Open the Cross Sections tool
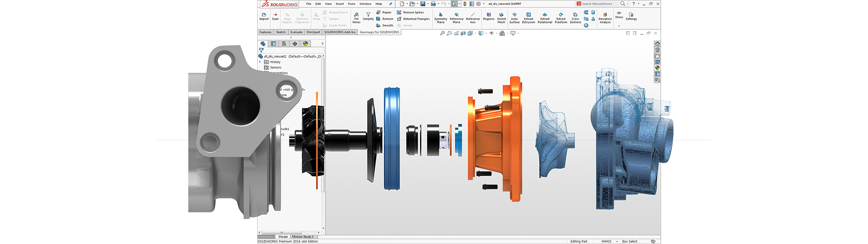Viewport: 868px width, 244px height. click(x=575, y=18)
